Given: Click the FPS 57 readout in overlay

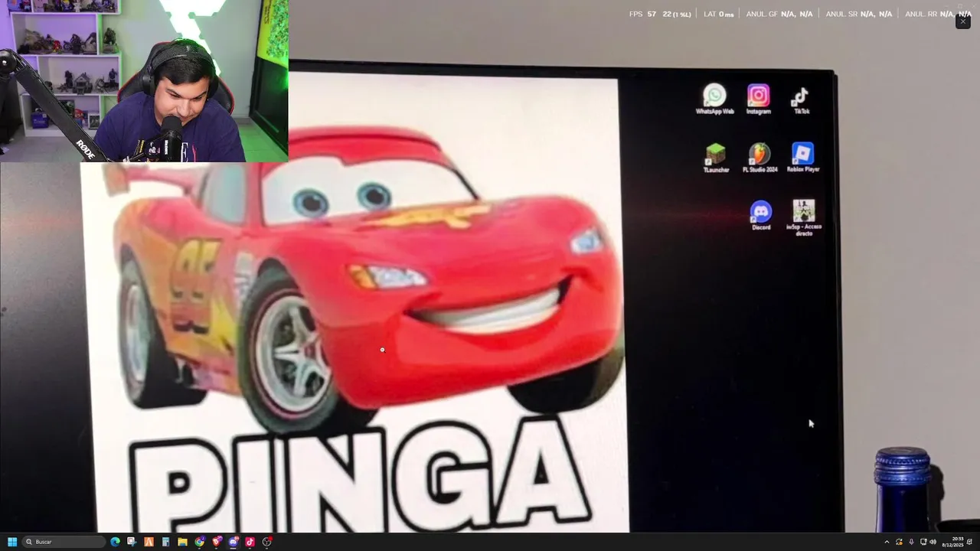Looking at the screenshot, I should [642, 14].
